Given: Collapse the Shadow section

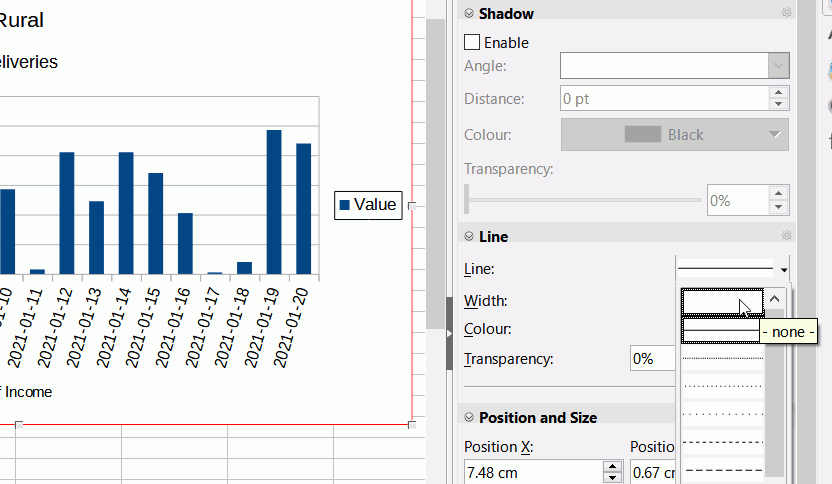Looking at the screenshot, I should 469,13.
